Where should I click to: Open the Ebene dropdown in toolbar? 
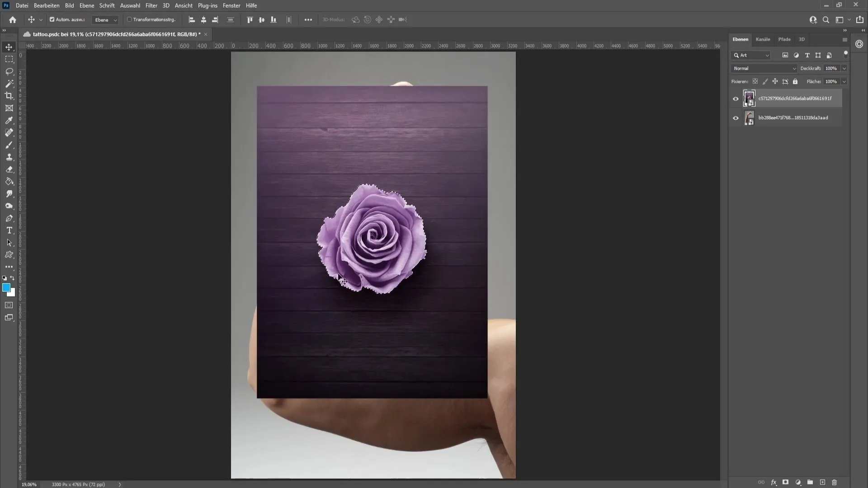point(104,20)
